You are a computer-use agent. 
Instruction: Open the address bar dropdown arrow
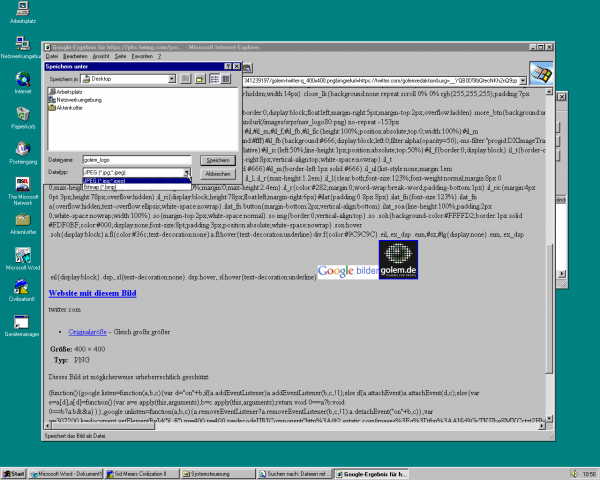pyautogui.click(x=522, y=81)
